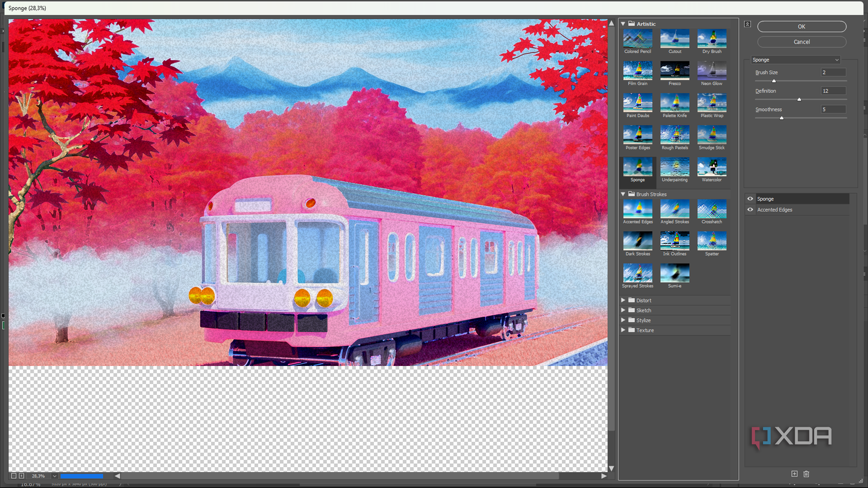Confirm filter with the OK button
Viewport: 868px width, 488px height.
pos(801,27)
